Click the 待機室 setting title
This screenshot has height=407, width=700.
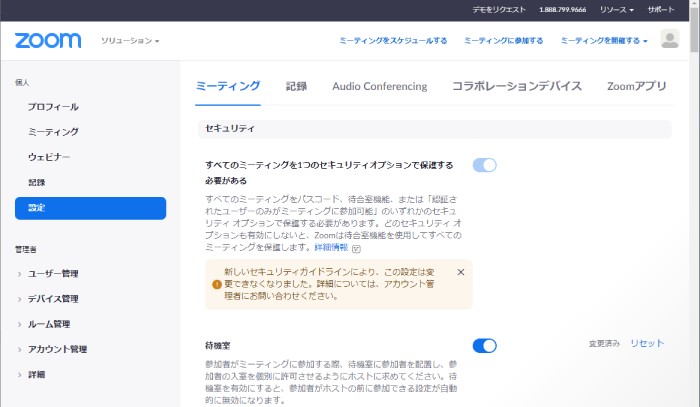[x=218, y=345]
